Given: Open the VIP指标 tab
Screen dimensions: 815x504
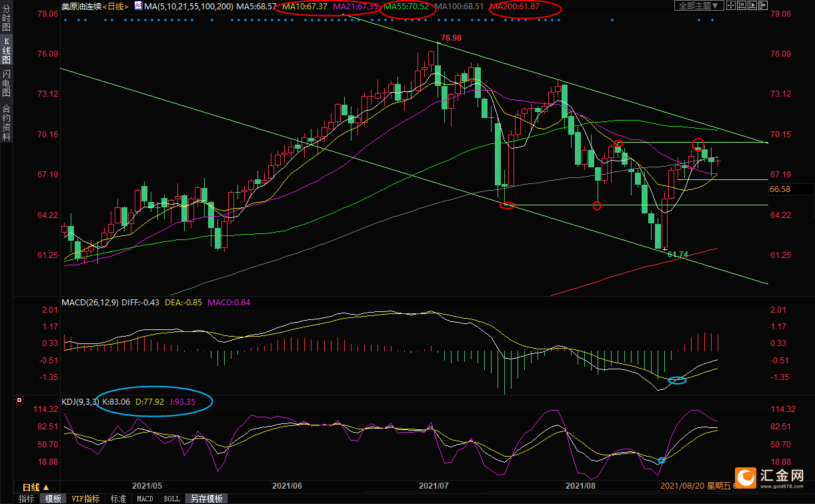Looking at the screenshot, I should [x=86, y=499].
